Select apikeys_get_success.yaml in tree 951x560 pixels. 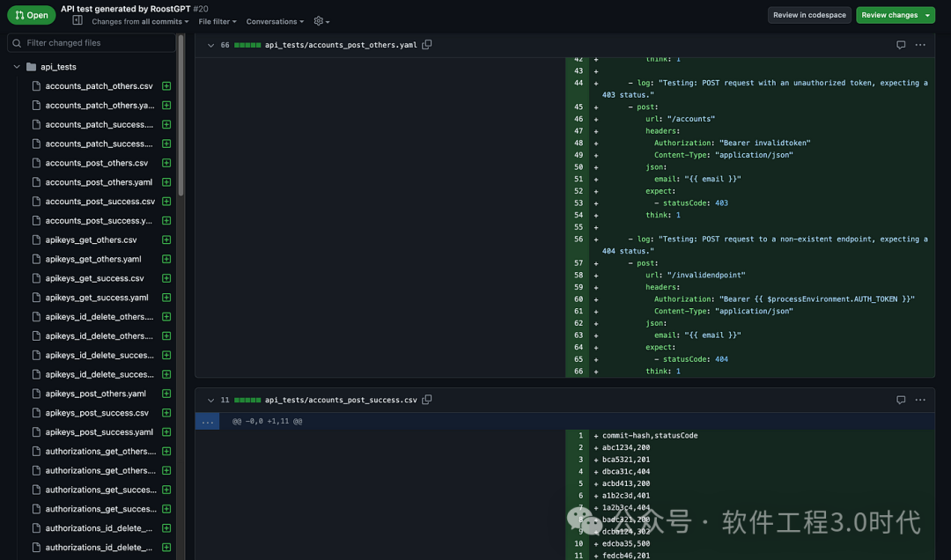point(97,298)
